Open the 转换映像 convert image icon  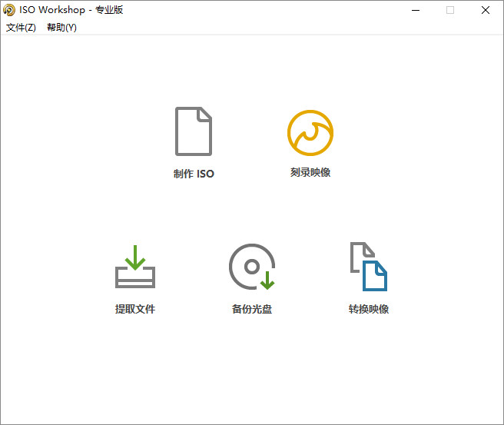point(369,267)
